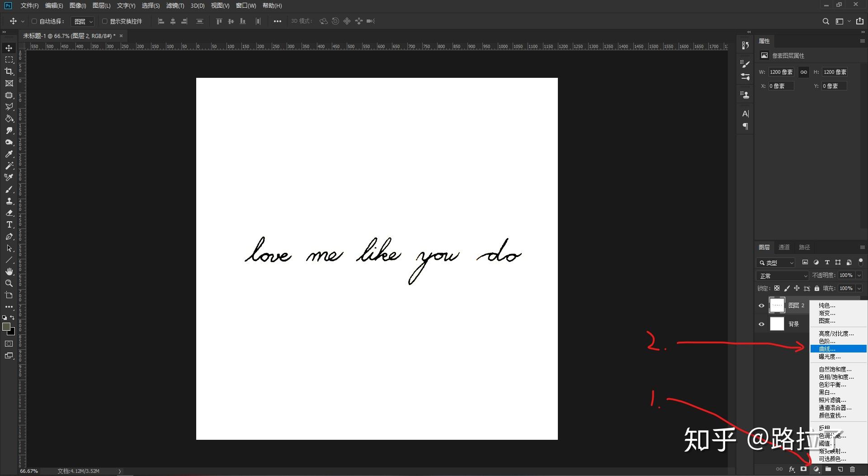Enable the 自动选择 checkbox
The image size is (868, 476).
(x=34, y=21)
